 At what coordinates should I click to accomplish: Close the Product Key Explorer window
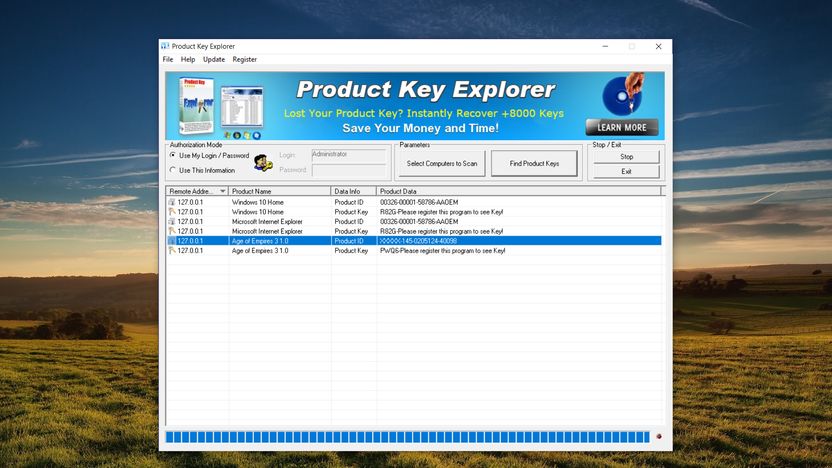[658, 46]
